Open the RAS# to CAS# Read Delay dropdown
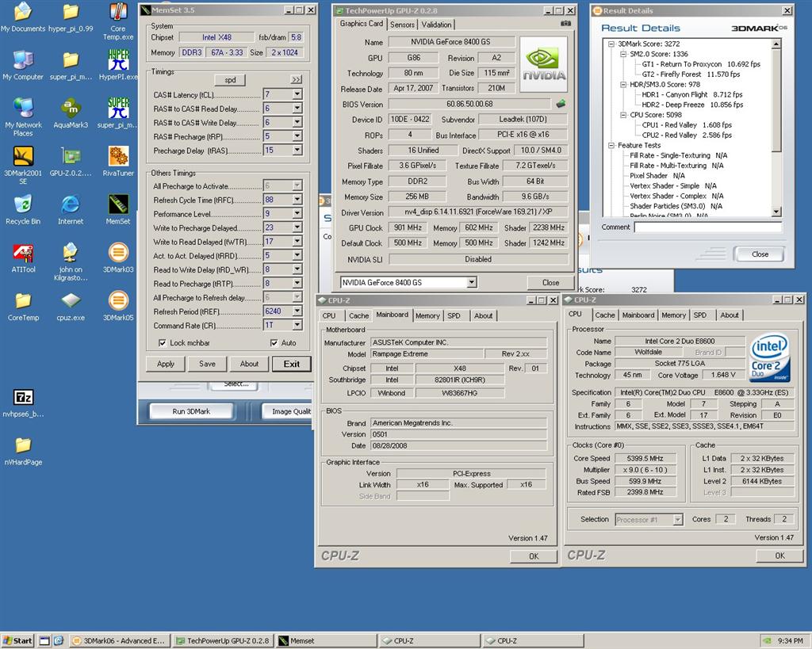Image resolution: width=812 pixels, height=649 pixels. pos(297,108)
